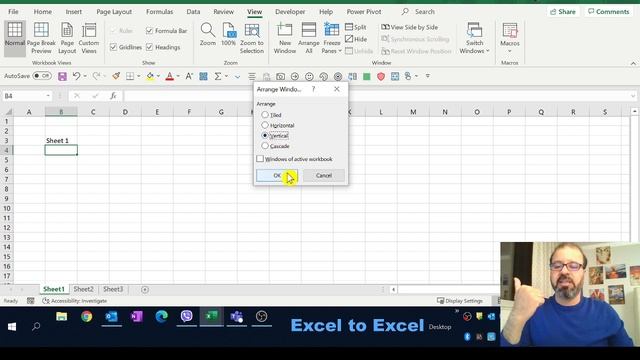Enable View Side by Side
The image size is (640, 360).
409,27
